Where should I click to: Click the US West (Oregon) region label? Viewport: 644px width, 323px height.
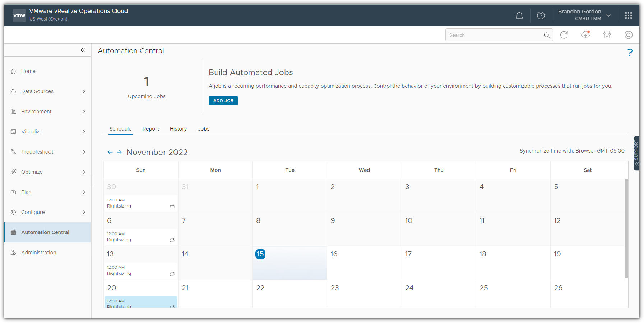[48, 19]
